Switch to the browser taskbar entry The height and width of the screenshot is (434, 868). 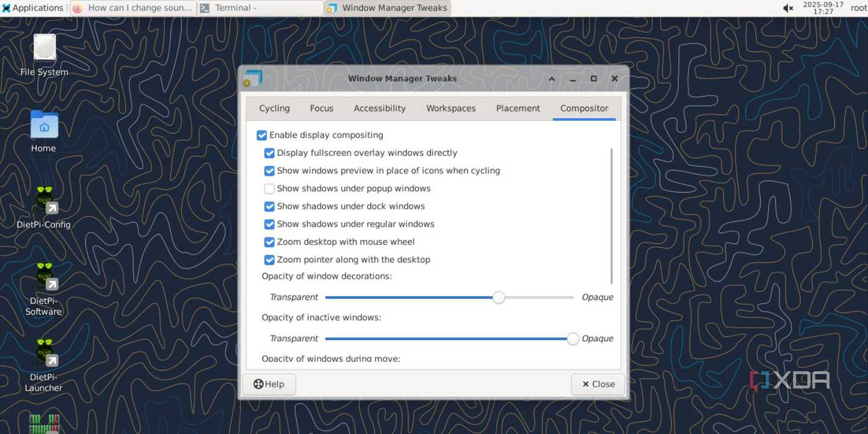pyautogui.click(x=133, y=8)
